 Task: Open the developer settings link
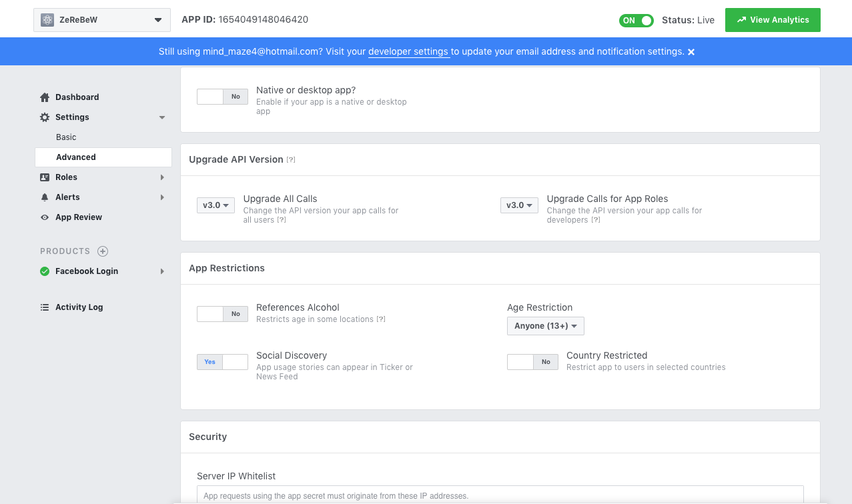click(x=408, y=52)
